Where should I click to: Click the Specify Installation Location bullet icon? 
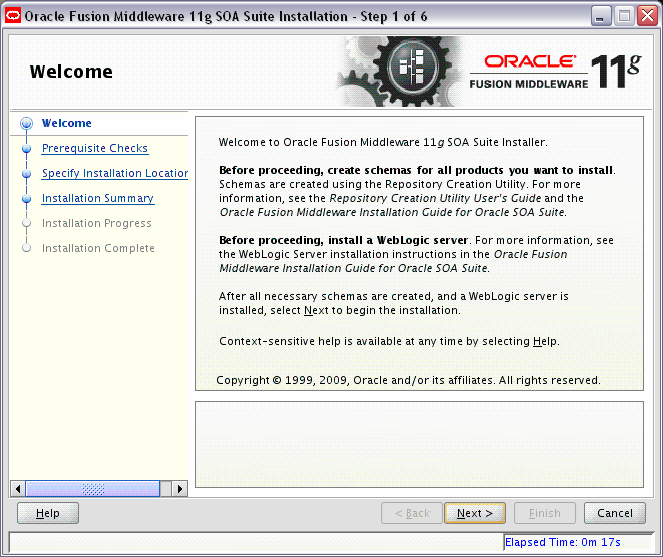[x=27, y=174]
